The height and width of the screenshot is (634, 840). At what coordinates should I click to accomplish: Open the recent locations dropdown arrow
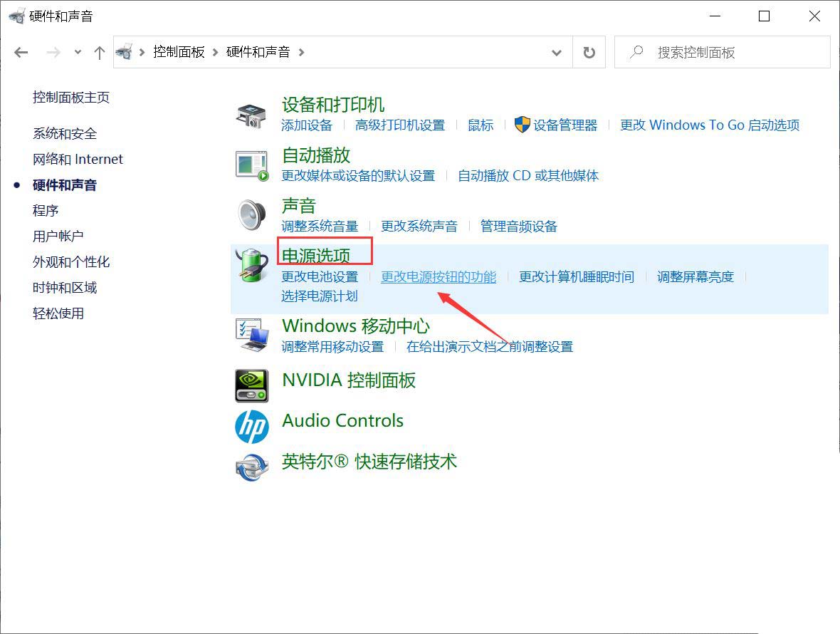click(78, 52)
